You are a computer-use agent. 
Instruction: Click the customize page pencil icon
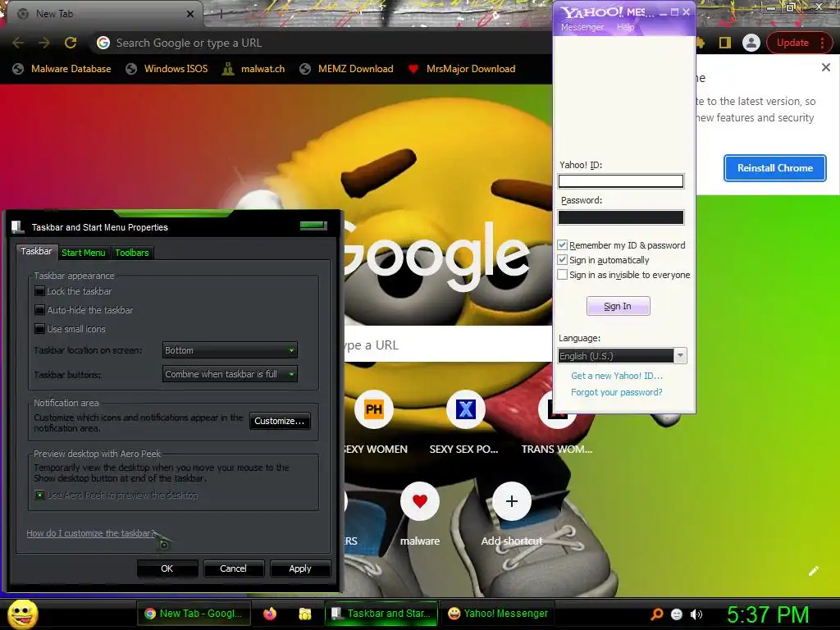[x=813, y=571]
